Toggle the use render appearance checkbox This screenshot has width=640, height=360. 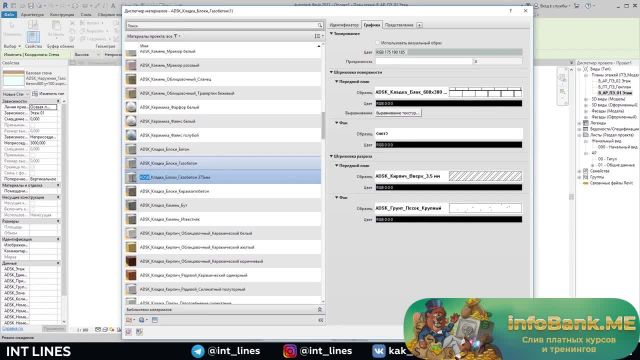[x=378, y=42]
